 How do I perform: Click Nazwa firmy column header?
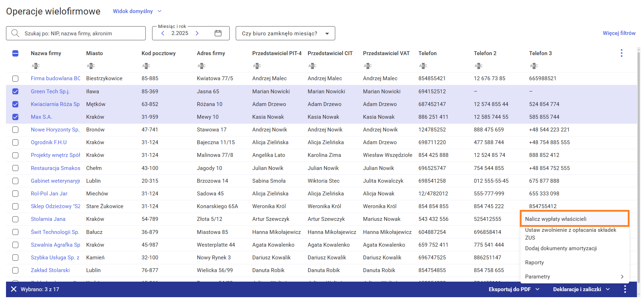(x=46, y=53)
